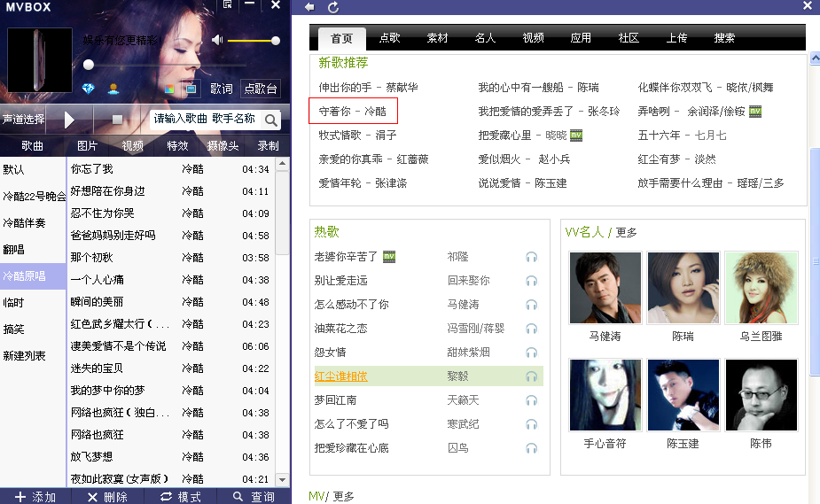The height and width of the screenshot is (504, 820).
Task: Open the colorful skin icon
Action: pyautogui.click(x=170, y=89)
